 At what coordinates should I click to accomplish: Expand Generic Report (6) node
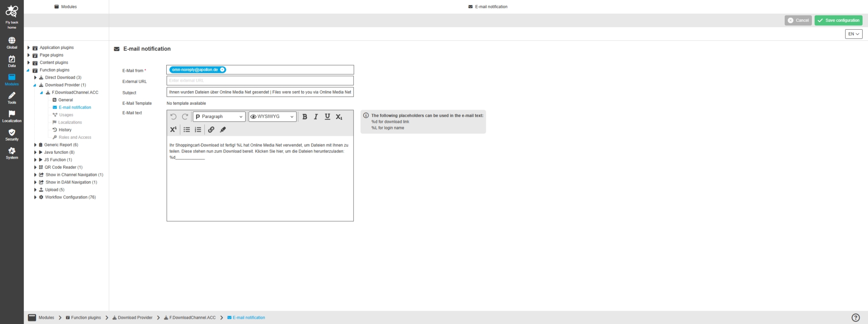point(35,145)
